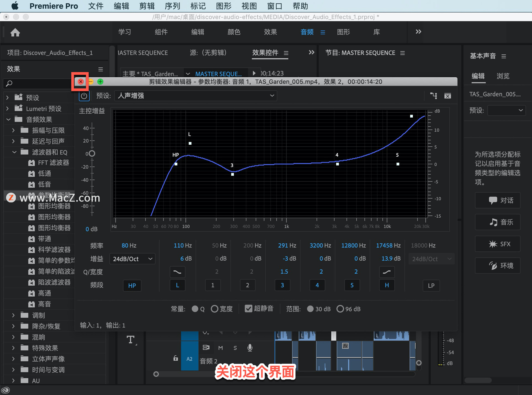
Task: Click the A2 sync lock icon
Action: tap(206, 348)
